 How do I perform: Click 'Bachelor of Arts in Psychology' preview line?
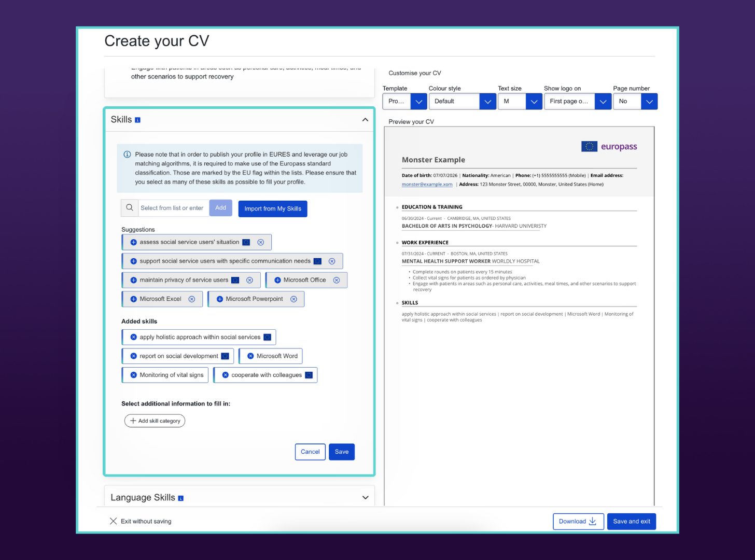click(x=474, y=226)
